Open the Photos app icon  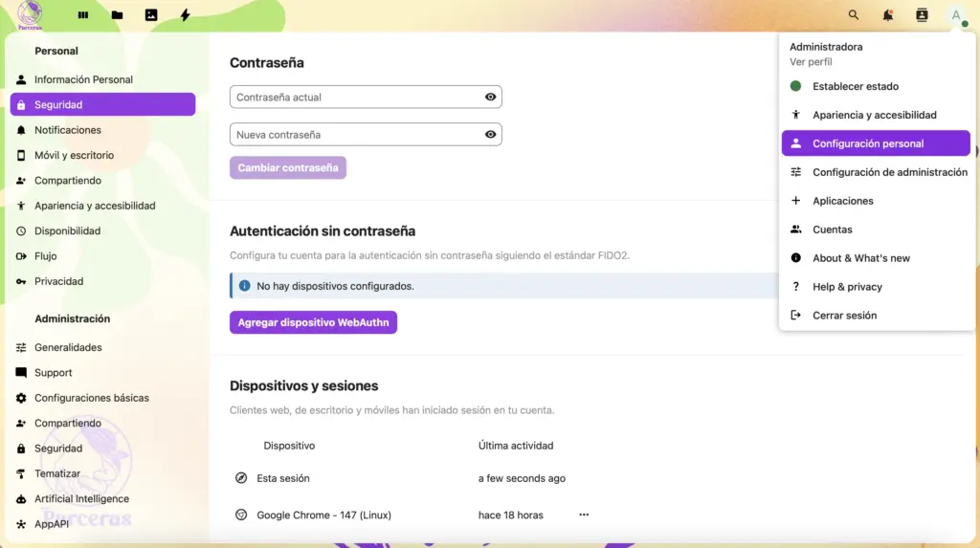(151, 15)
